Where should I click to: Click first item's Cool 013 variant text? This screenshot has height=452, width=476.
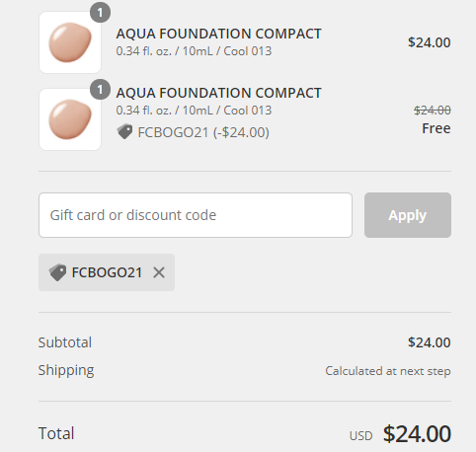(x=248, y=51)
